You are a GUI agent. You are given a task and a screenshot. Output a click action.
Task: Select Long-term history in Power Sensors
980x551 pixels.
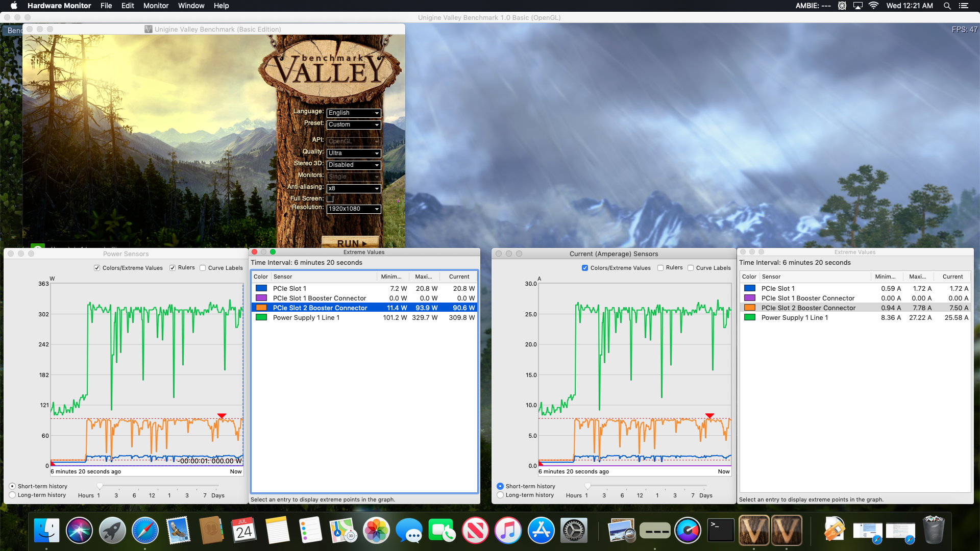pos(12,495)
